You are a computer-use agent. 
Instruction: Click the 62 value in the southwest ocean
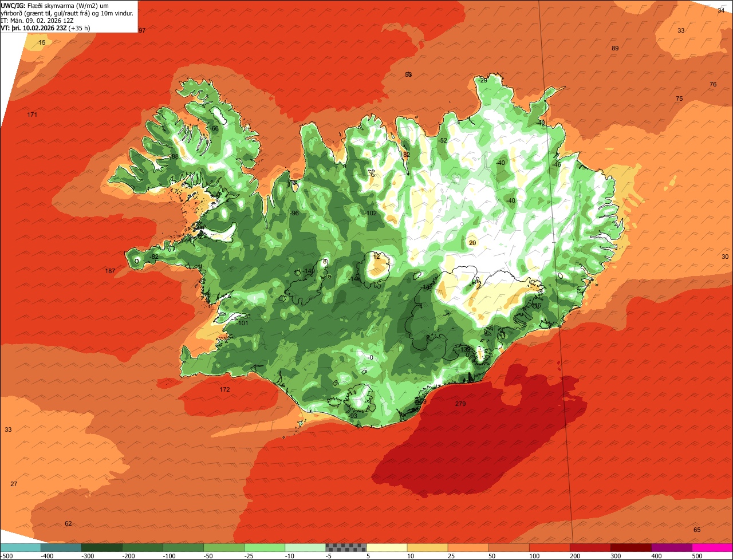[x=68, y=523]
